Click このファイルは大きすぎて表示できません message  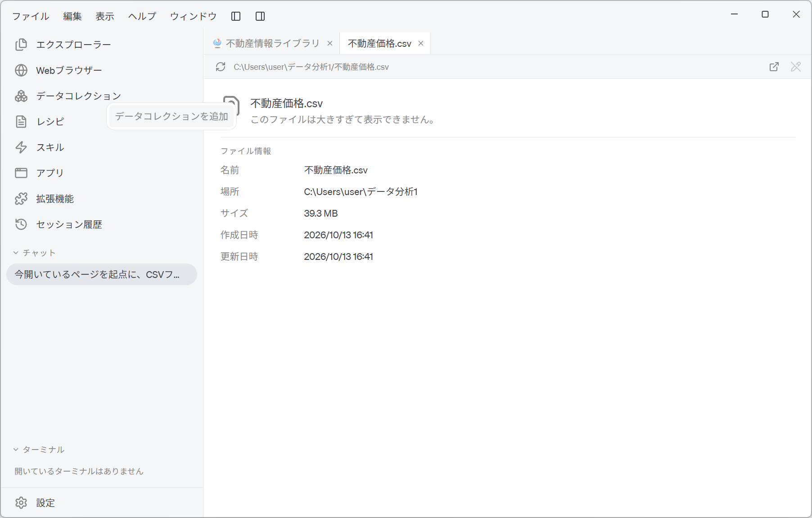(342, 120)
